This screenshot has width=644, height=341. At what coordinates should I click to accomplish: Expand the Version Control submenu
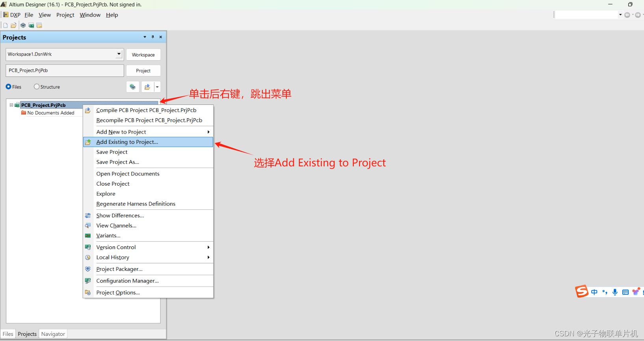point(148,247)
